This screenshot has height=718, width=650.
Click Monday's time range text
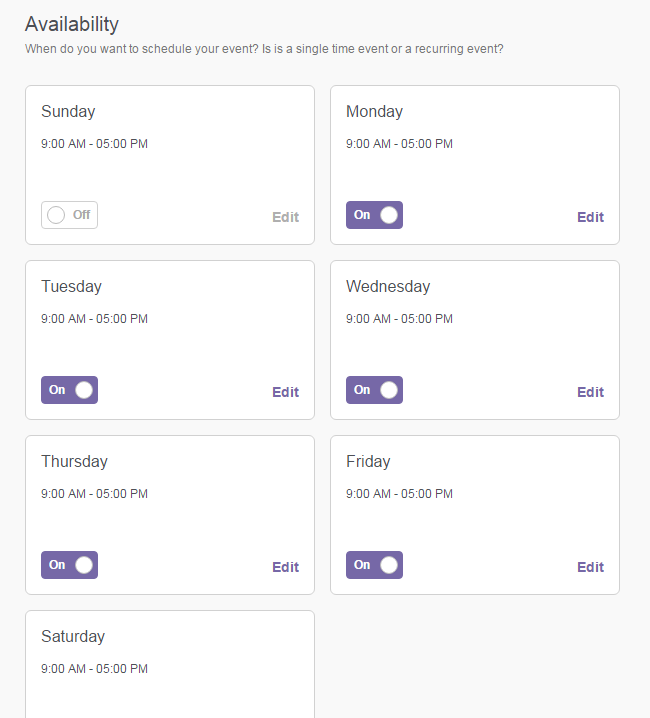click(399, 144)
